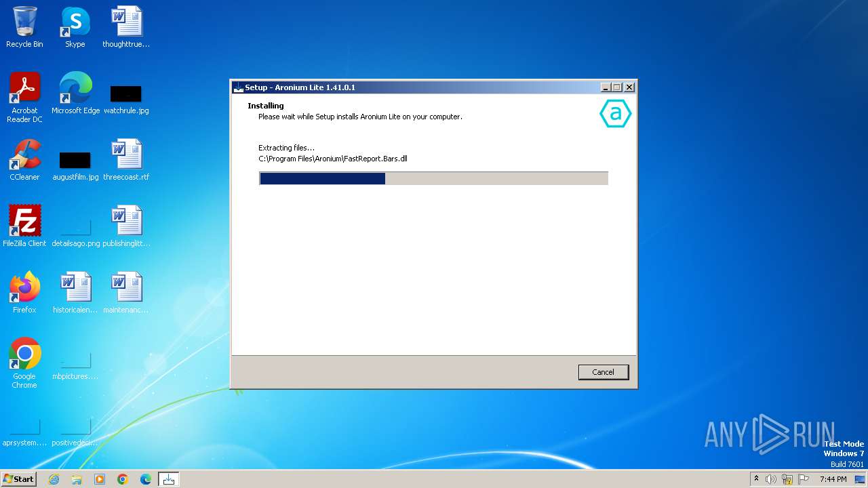Open the Start menu
Viewport: 868px width, 488px height.
click(x=18, y=479)
